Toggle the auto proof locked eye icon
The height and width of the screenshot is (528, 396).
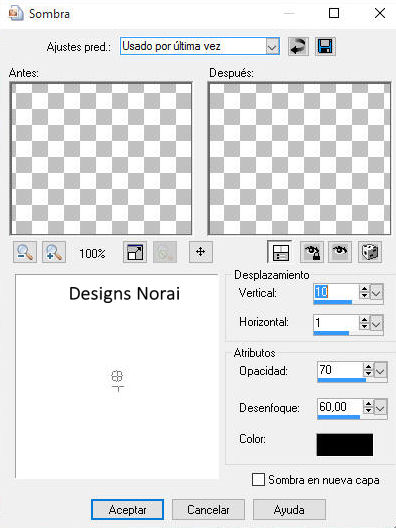(312, 252)
